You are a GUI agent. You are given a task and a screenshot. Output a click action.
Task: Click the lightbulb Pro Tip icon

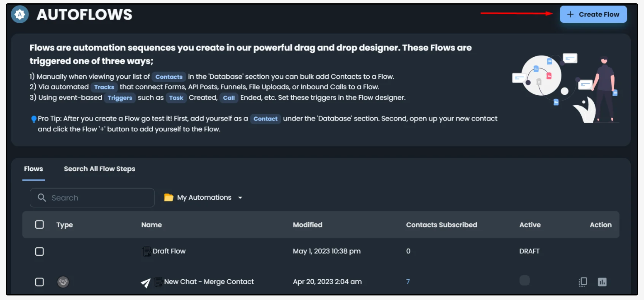click(x=34, y=119)
